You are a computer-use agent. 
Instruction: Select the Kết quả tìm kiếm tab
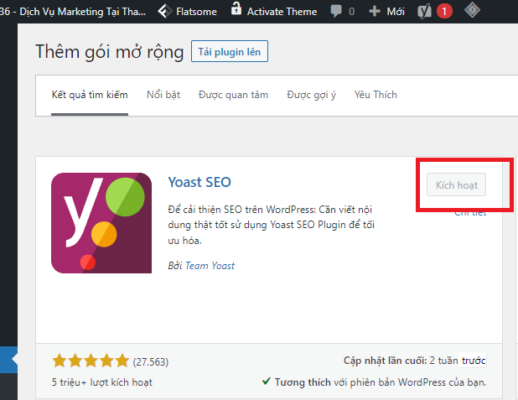click(90, 95)
